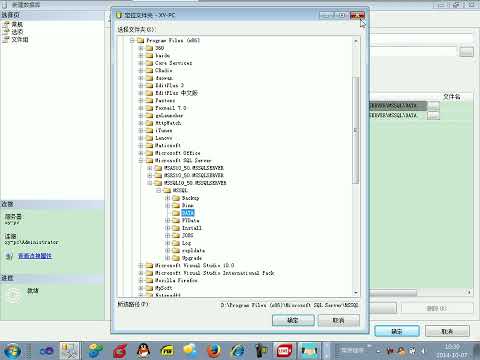Open 选项 page in the background window
The height and width of the screenshot is (360, 480).
(17, 32)
